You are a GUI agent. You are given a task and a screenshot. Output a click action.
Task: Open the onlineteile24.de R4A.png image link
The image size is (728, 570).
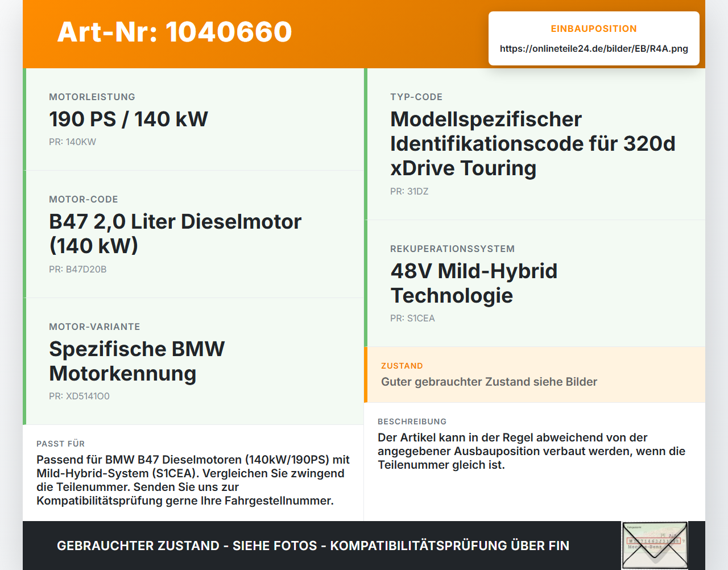594,49
